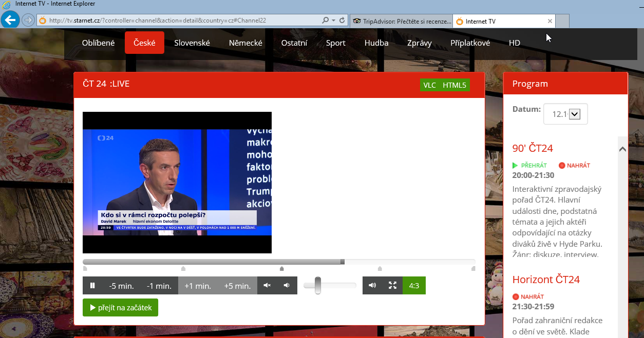Open the Horizont ČT24 programme title
The width and height of the screenshot is (644, 338).
tap(546, 280)
